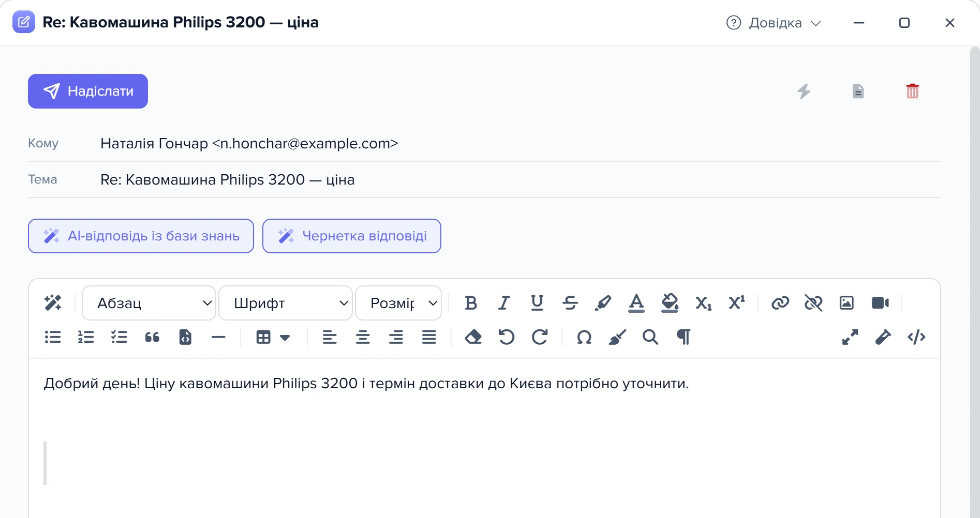Open the quick replies lightning icon
980x518 pixels.
(804, 91)
